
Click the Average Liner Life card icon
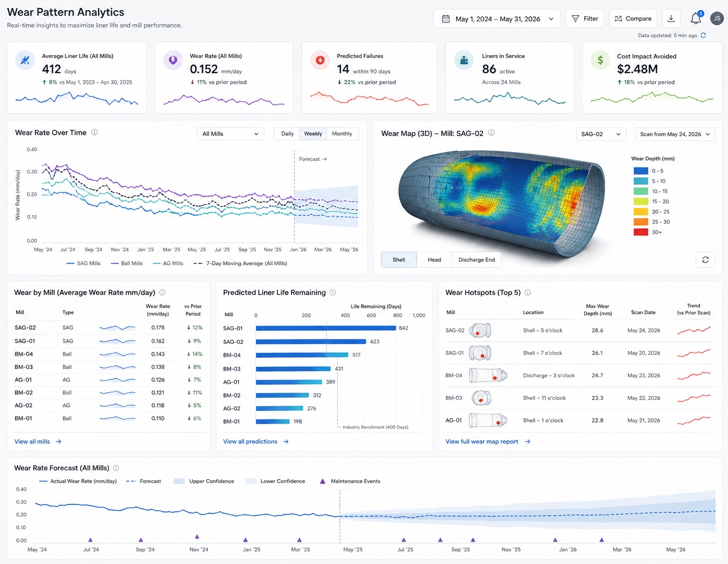pos(25,60)
